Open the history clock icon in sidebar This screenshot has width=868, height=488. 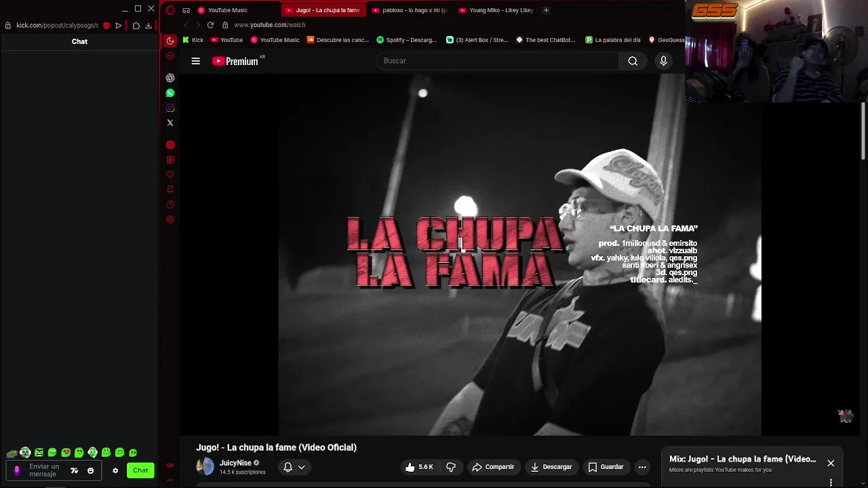point(170,205)
